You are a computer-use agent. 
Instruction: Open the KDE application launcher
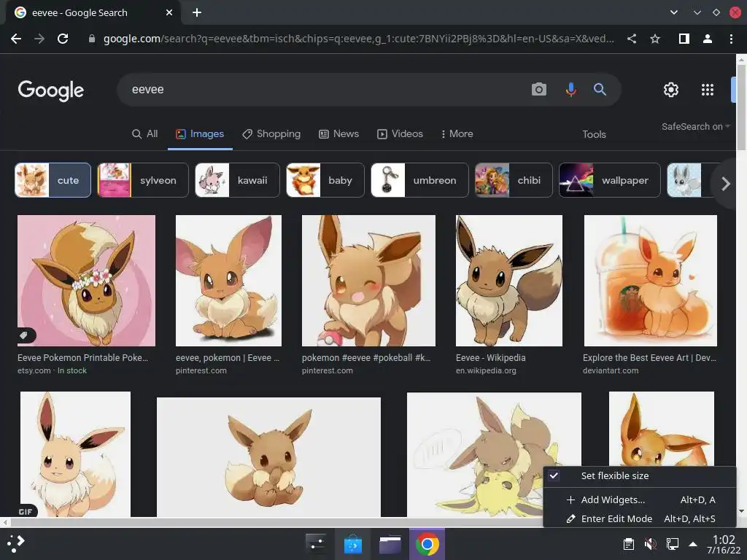point(16,544)
